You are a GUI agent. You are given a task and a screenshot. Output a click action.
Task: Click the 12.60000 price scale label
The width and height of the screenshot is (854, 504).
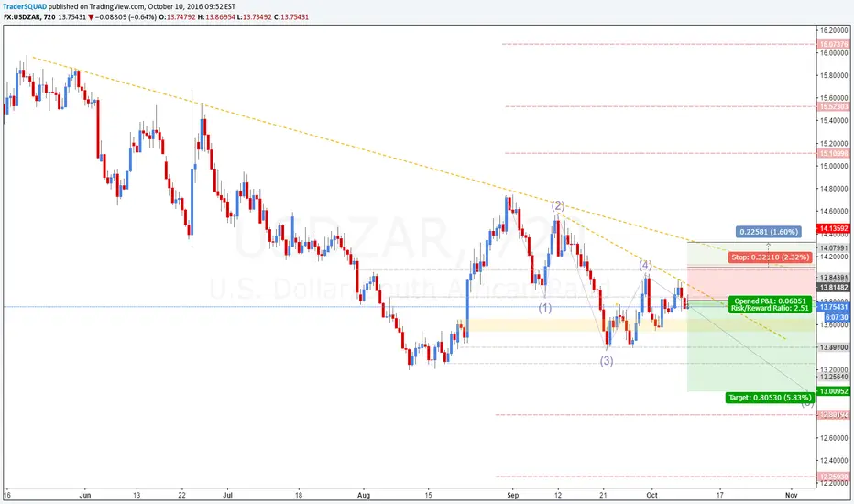click(833, 437)
